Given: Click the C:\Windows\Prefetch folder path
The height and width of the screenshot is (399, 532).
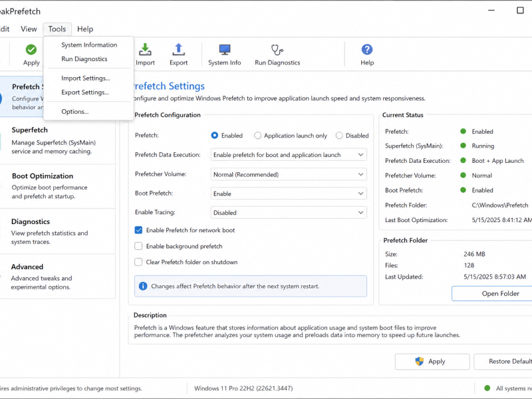Looking at the screenshot, I should point(500,205).
